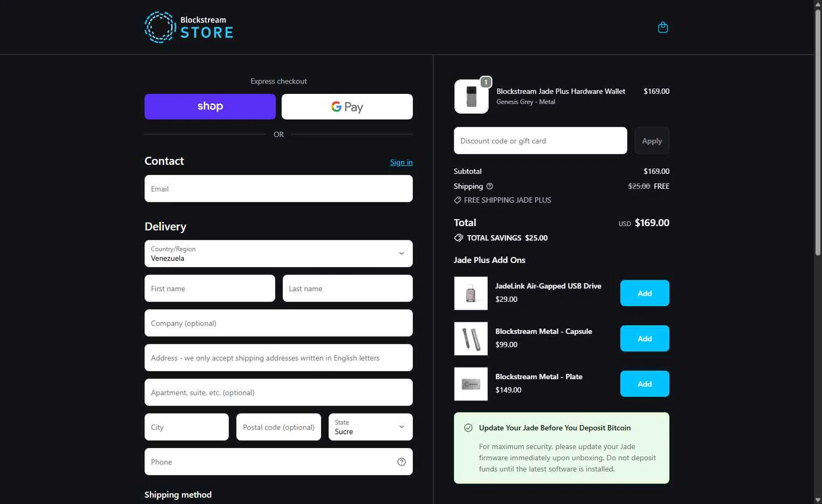Click the Jade Plus Hardware Wallet thumbnail
The image size is (822, 504).
click(472, 97)
